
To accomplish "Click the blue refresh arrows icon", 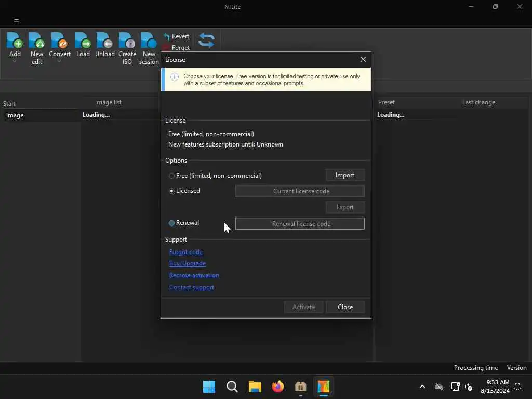I will pos(207,40).
